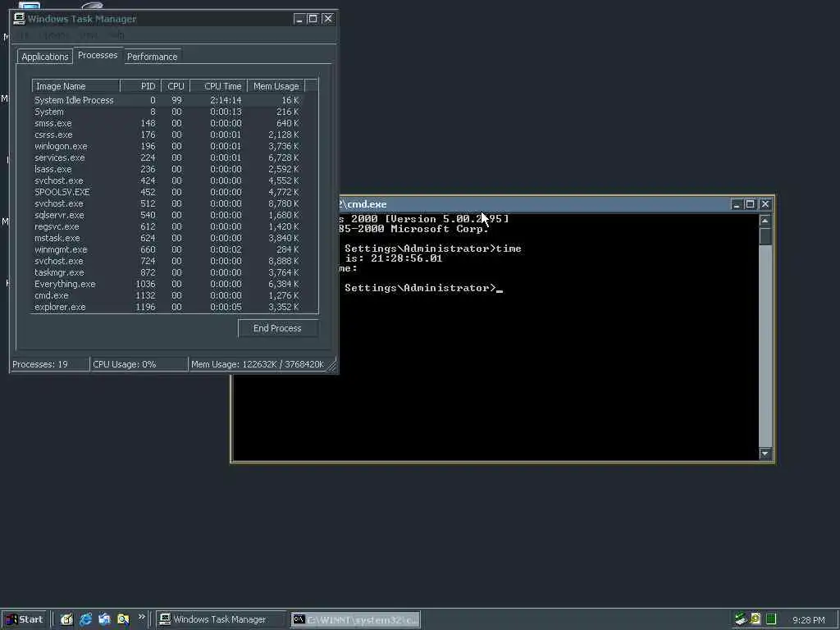Click the cmd window scrollbar thumb
The height and width of the screenshot is (630, 840).
tap(765, 236)
